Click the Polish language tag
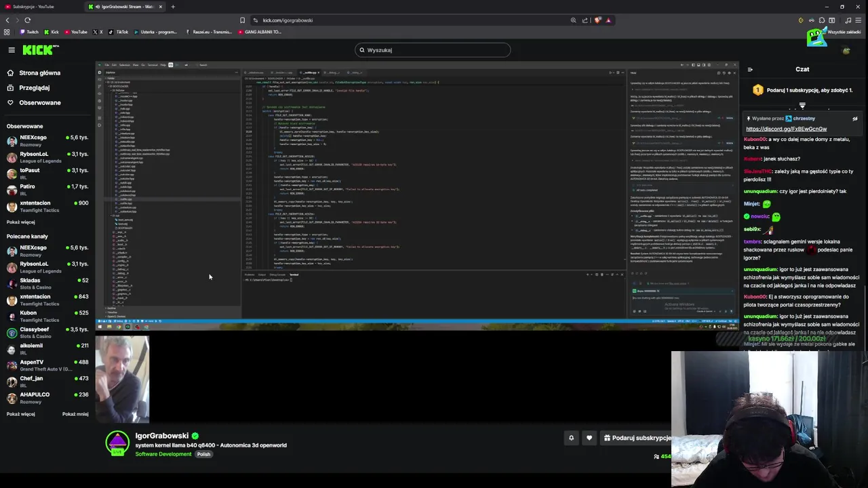The width and height of the screenshot is (868, 488). pyautogui.click(x=203, y=454)
